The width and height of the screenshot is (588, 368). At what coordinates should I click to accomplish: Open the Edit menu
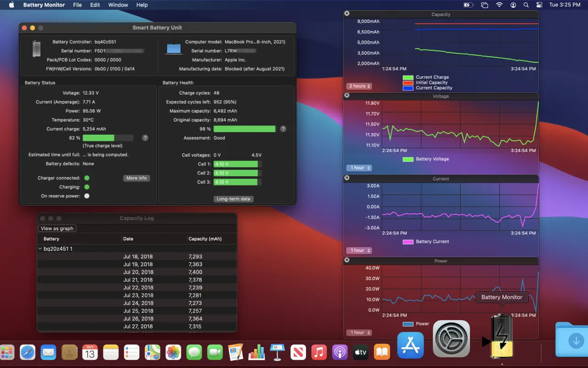tap(95, 5)
